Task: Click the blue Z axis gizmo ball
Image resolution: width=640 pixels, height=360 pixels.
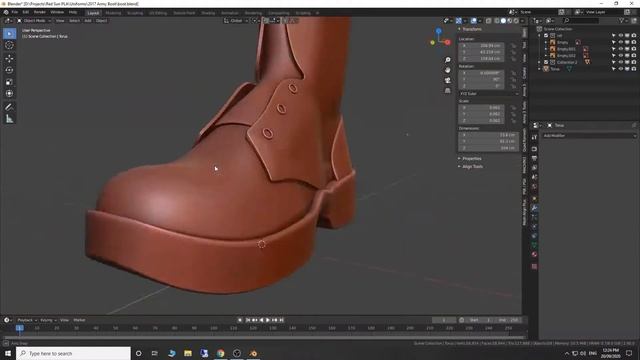Action: tap(438, 31)
